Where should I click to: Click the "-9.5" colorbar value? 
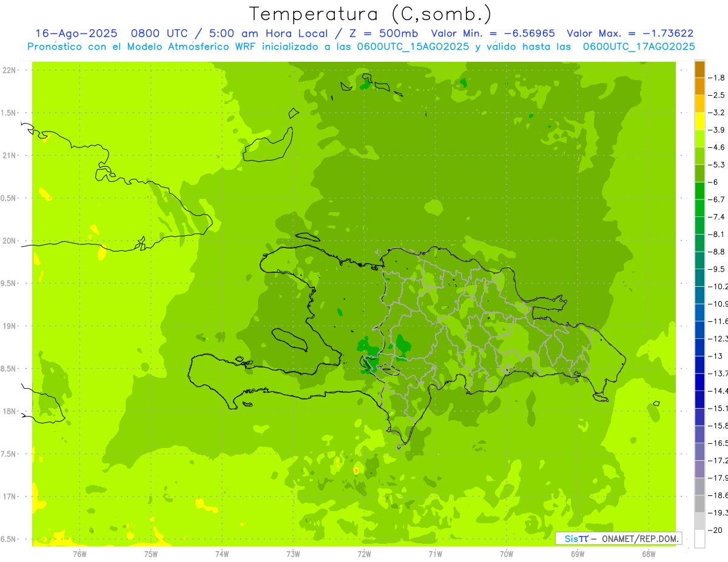(x=716, y=269)
